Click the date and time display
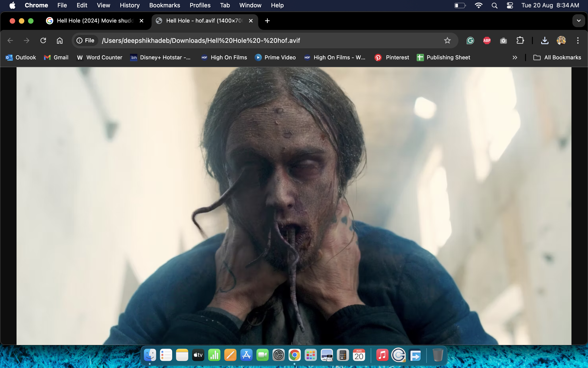Viewport: 588px width, 368px height. click(x=550, y=5)
